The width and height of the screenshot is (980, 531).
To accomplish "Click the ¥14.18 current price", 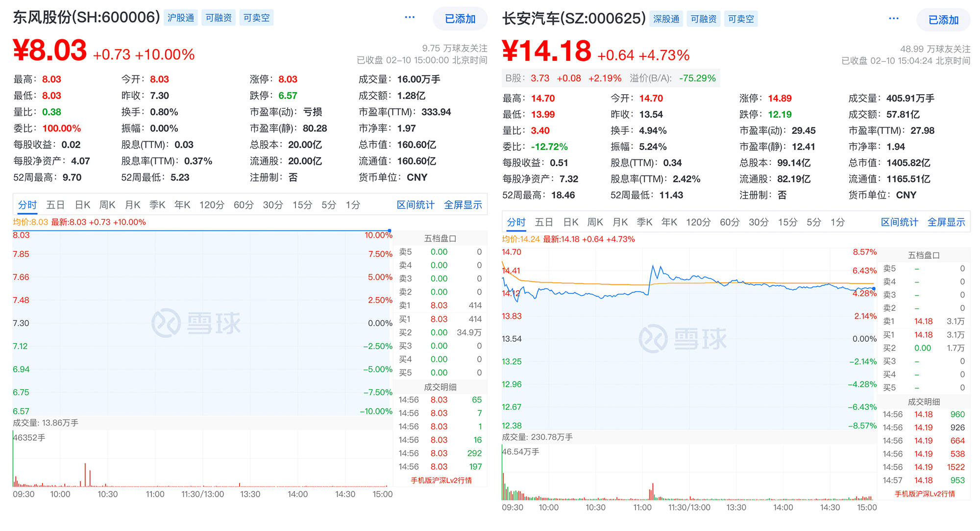I will coord(546,51).
